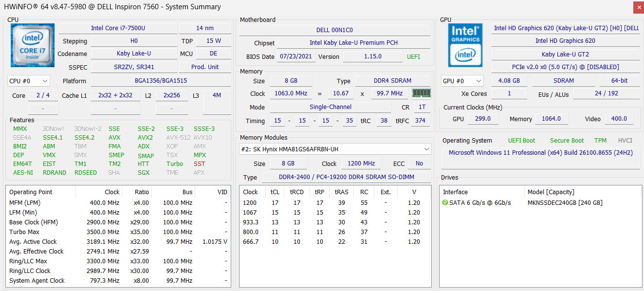Click the TPM status label
The width and height of the screenshot is (644, 291).
(x=601, y=141)
